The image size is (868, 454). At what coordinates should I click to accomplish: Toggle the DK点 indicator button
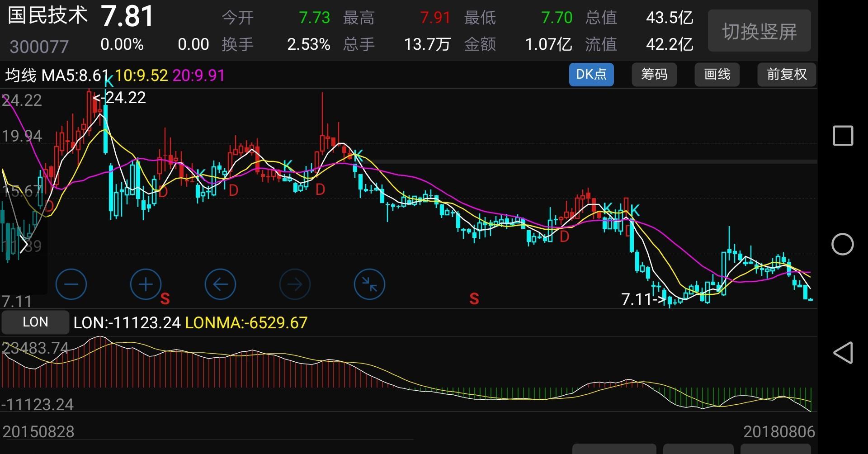(591, 74)
